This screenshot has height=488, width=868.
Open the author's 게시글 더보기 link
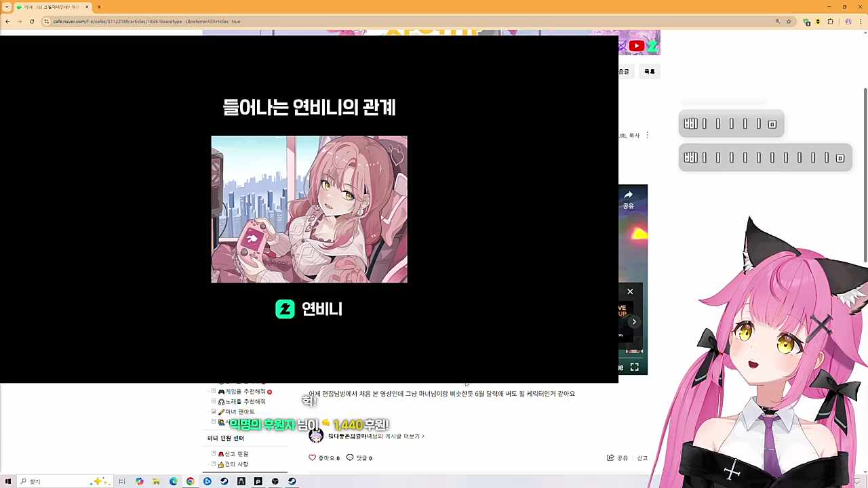tap(376, 436)
